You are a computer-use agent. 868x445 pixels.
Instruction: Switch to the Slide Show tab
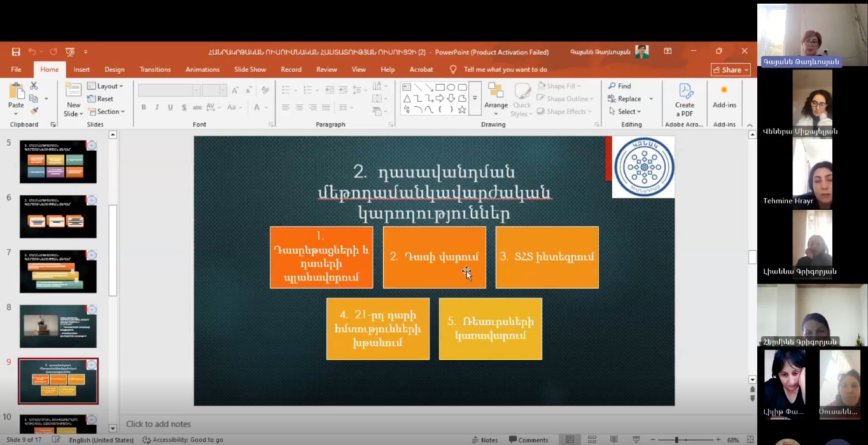pos(250,69)
